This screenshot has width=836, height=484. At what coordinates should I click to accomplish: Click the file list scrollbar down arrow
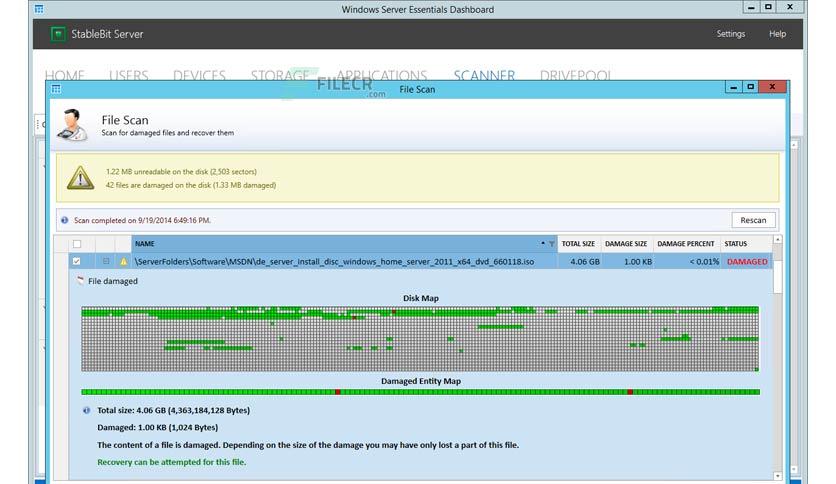click(777, 475)
